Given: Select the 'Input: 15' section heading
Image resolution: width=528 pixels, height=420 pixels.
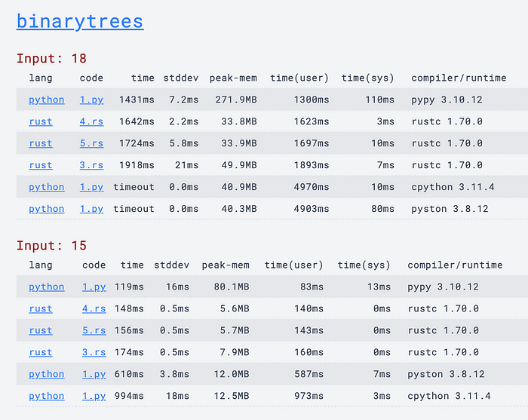Looking at the screenshot, I should click(51, 246).
